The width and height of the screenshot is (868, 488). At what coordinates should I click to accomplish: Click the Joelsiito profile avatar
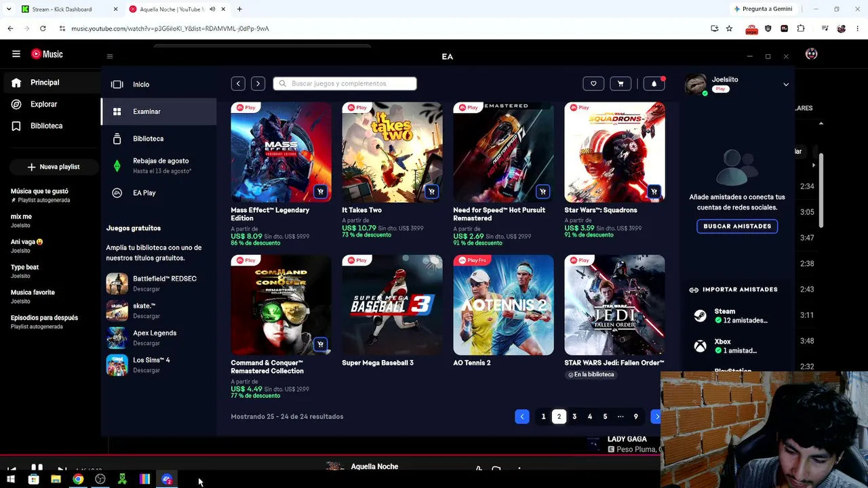coord(696,84)
